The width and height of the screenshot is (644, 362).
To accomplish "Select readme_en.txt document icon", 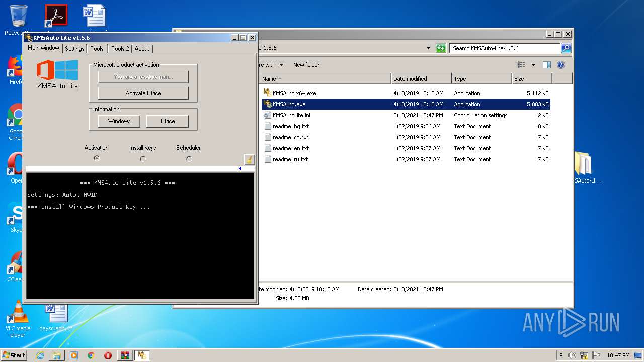I will [x=267, y=148].
